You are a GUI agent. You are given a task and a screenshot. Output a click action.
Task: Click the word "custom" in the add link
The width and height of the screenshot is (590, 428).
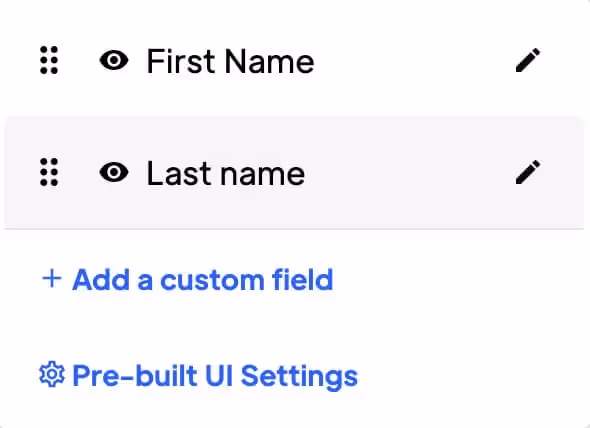click(213, 280)
